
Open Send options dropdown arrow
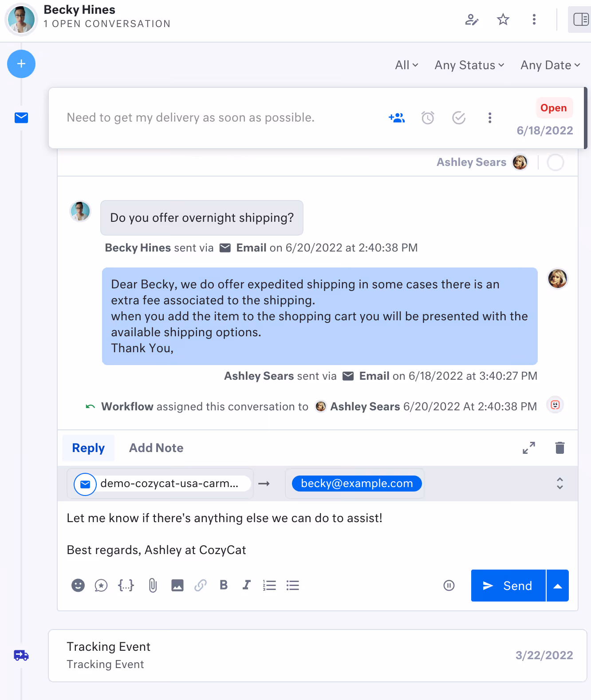[558, 586]
